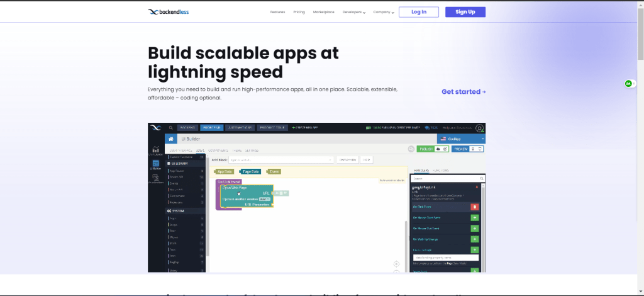The height and width of the screenshot is (296, 644).
Task: Click the PUBLISH button in the console
Action: pos(426,149)
